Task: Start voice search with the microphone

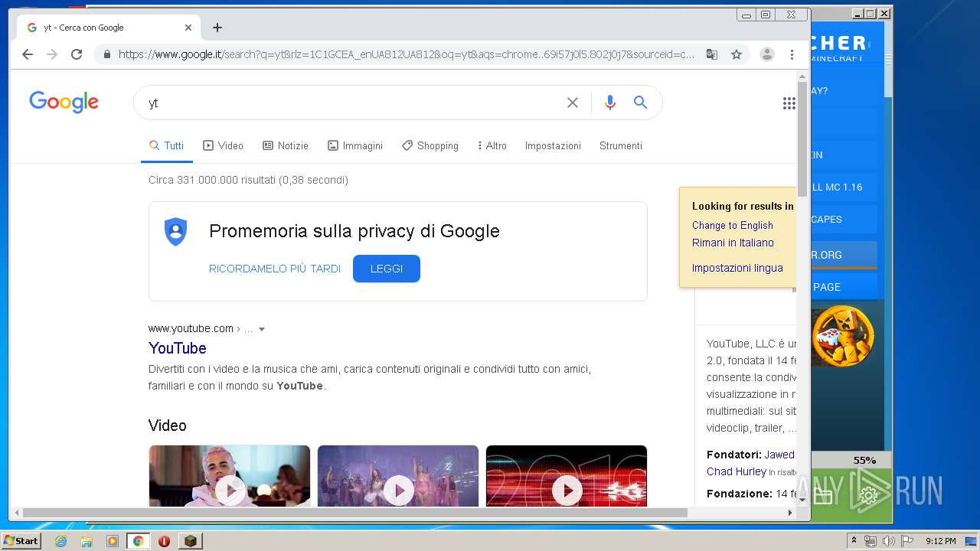Action: (x=610, y=103)
